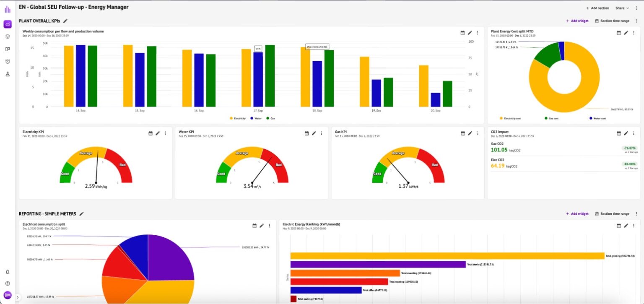The height and width of the screenshot is (304, 644).
Task: Open the DM user avatar
Action: point(8,295)
